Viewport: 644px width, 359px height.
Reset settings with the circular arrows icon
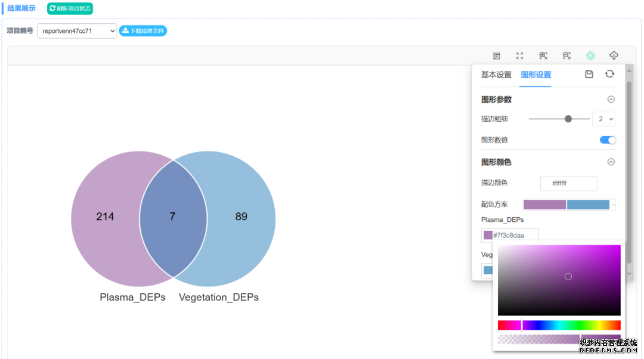(609, 75)
